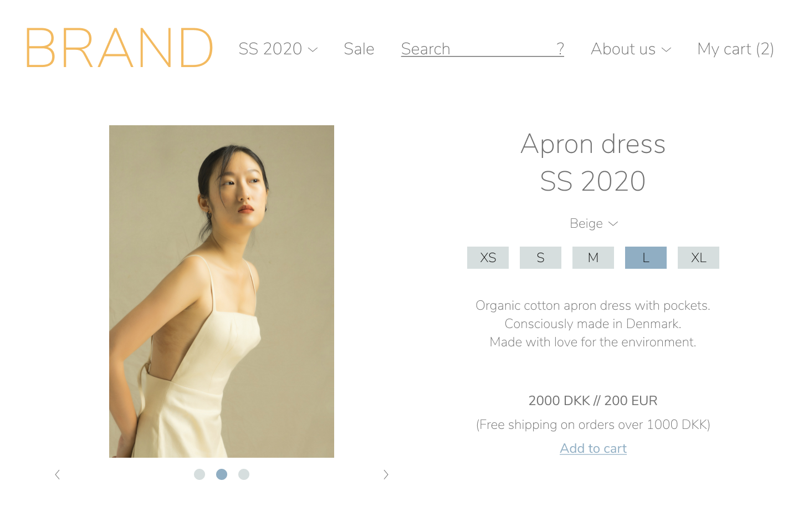This screenshot has width=798, height=532.
Task: Go to next product image arrow
Action: click(x=386, y=474)
